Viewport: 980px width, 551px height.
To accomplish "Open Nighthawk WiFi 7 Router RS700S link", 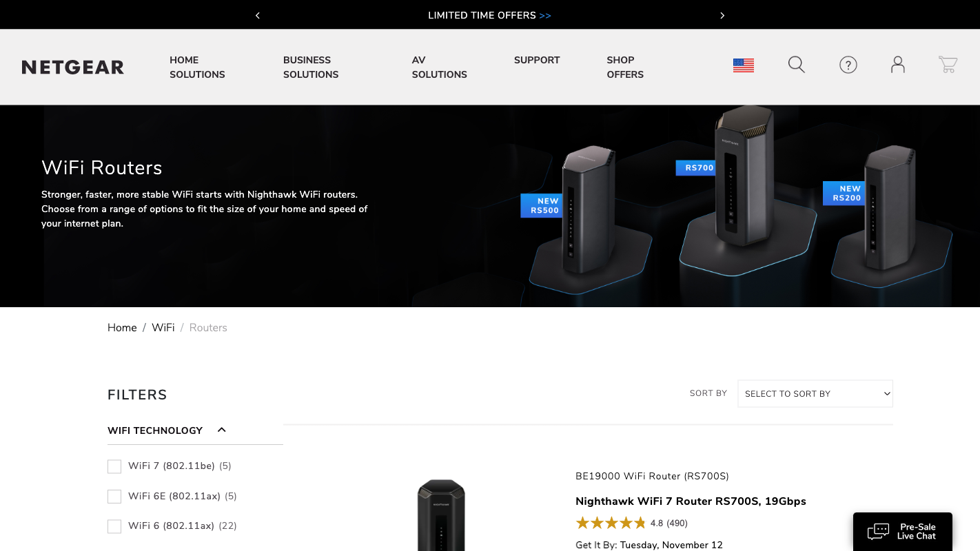I will [x=691, y=501].
